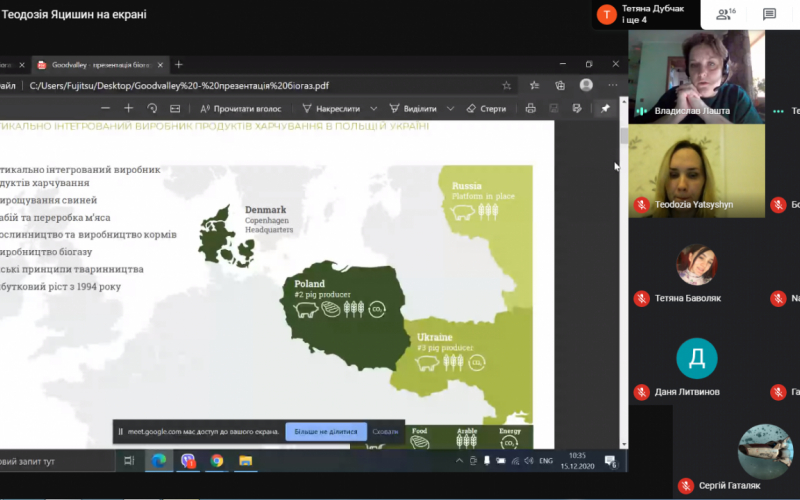Click Більше не ділитися to stop sharing

(326, 432)
